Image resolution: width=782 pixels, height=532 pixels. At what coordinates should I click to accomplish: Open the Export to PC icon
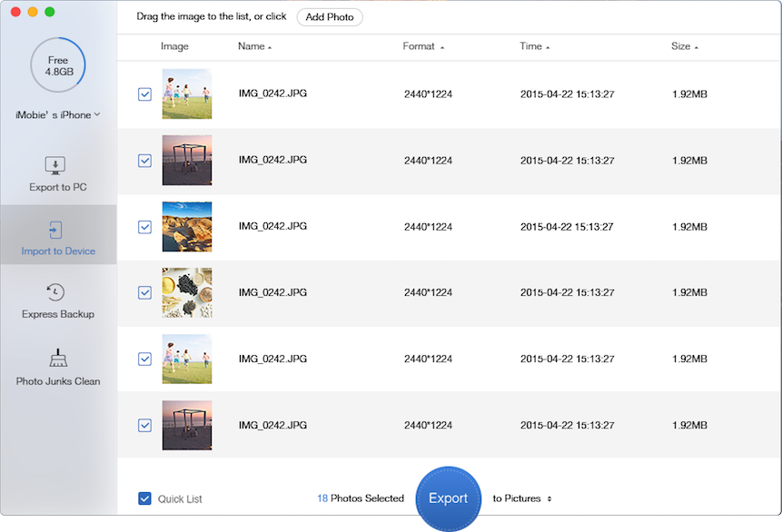[54, 165]
